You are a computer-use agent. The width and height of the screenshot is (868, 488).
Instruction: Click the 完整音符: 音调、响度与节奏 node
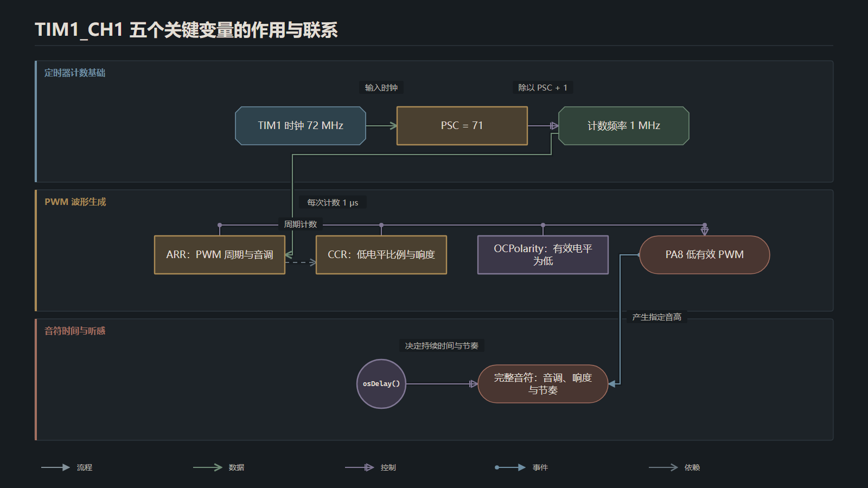pos(543,384)
